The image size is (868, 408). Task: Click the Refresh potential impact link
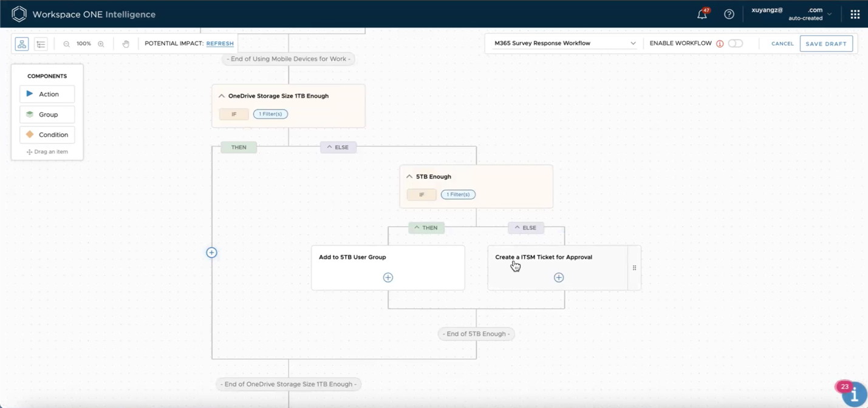coord(220,44)
